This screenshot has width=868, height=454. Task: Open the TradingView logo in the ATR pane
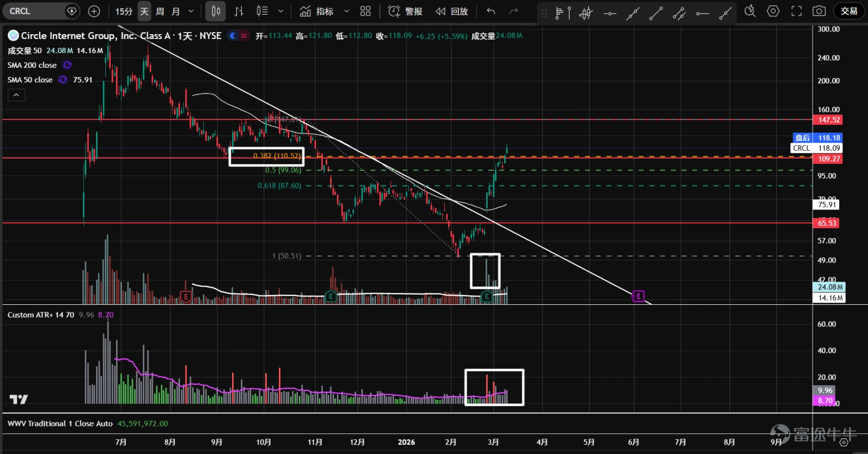tap(18, 400)
